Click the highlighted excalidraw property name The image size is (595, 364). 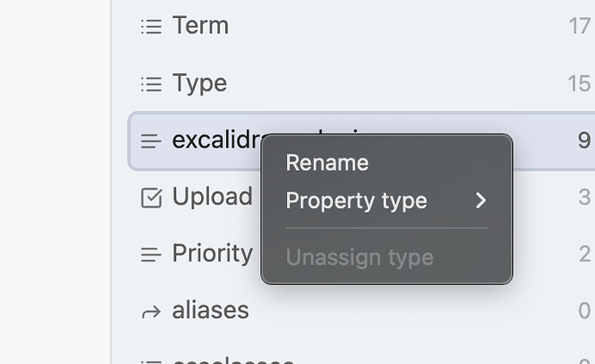(x=216, y=140)
